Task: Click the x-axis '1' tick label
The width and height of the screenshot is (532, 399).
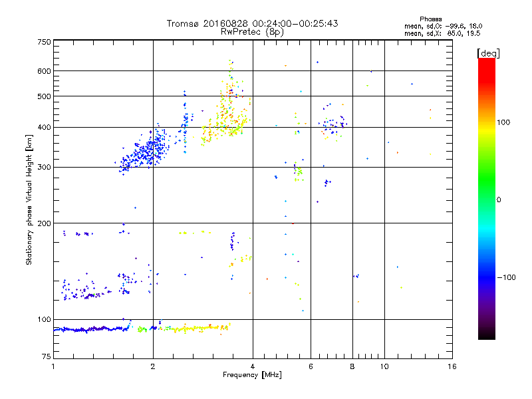Action: (x=53, y=366)
